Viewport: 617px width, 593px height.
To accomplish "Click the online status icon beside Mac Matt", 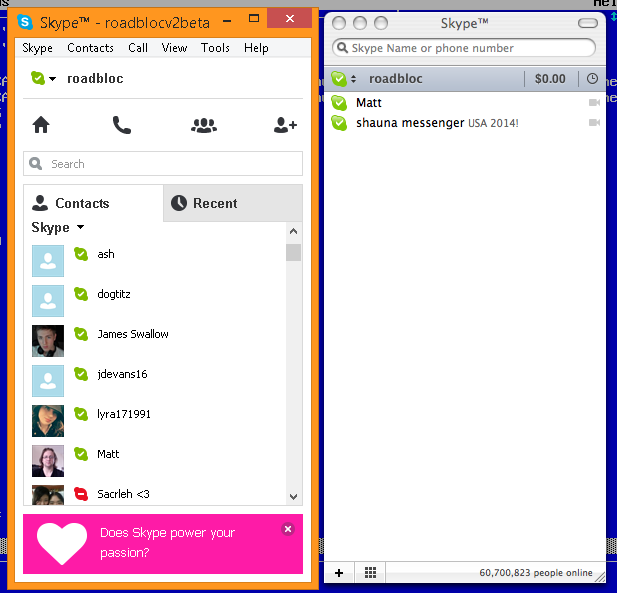I will tap(339, 103).
